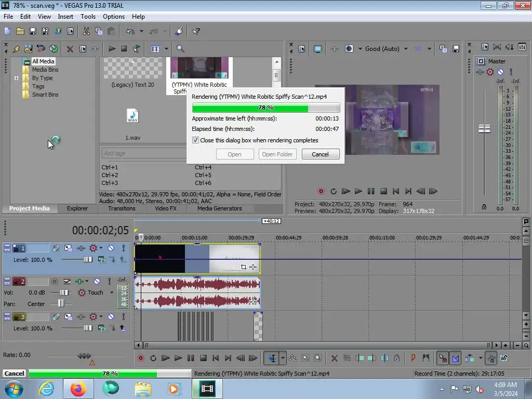Image resolution: width=532 pixels, height=399 pixels.
Task: Select All Media in the media tree
Action: coord(43,61)
